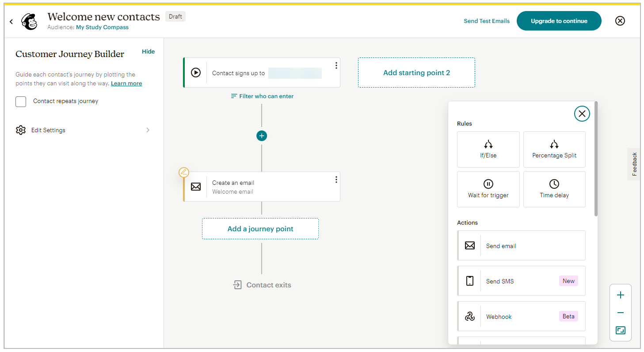The height and width of the screenshot is (352, 644).
Task: Select the Webhook action
Action: [x=521, y=316]
